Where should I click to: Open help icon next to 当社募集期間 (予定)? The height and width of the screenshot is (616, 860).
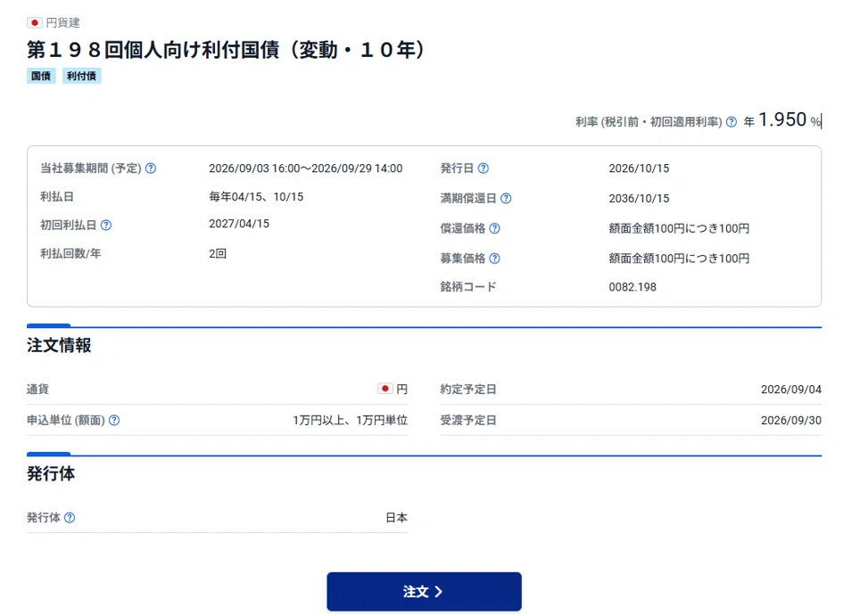tap(150, 168)
